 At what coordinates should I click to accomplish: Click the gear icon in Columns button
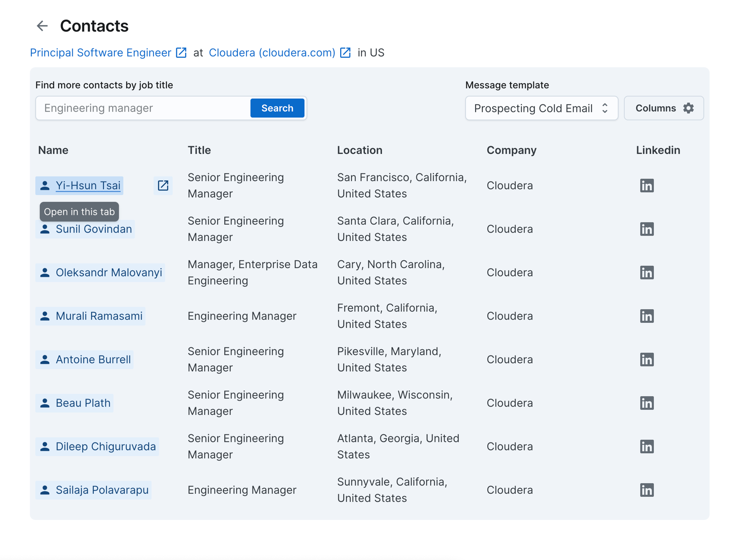pos(689,108)
